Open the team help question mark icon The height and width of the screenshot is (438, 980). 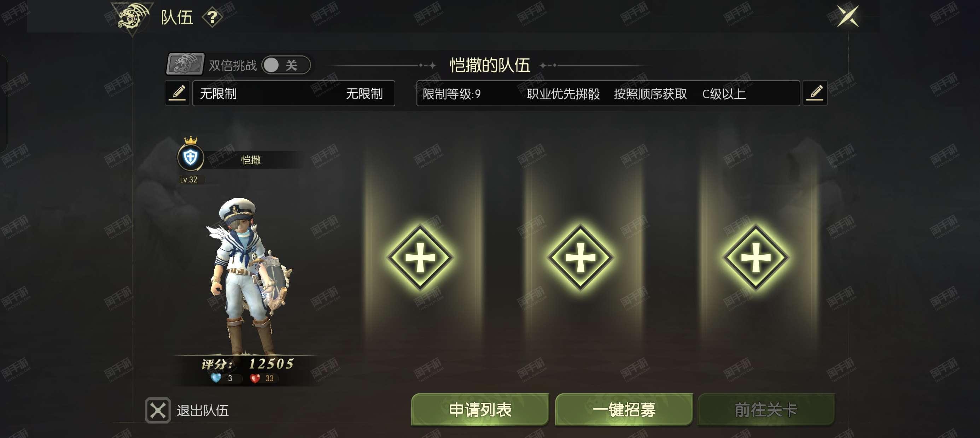pyautogui.click(x=212, y=18)
